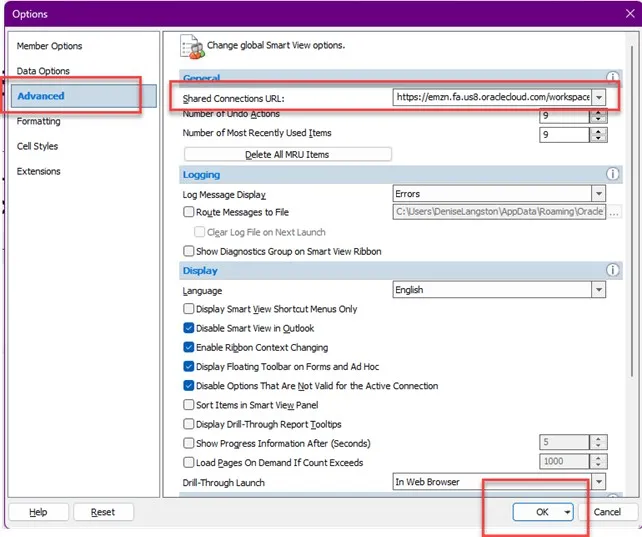Enable Route Messages to File
The height and width of the screenshot is (537, 642).
click(x=188, y=212)
